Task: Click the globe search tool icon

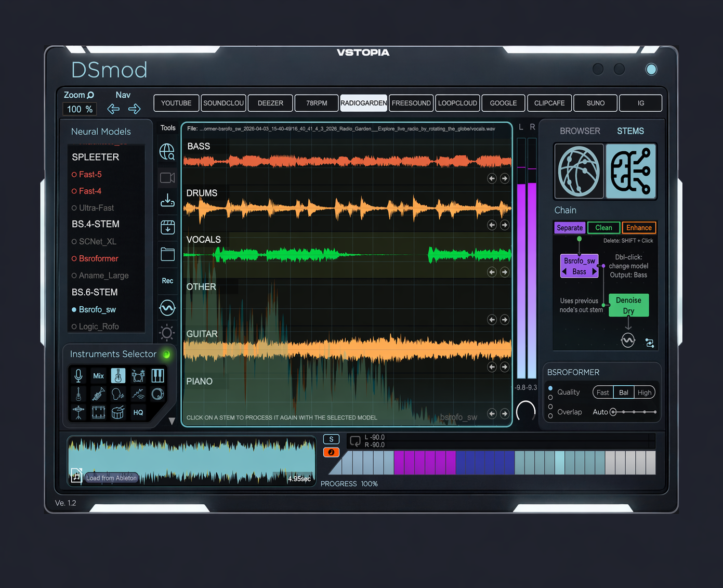Action: pos(167,152)
